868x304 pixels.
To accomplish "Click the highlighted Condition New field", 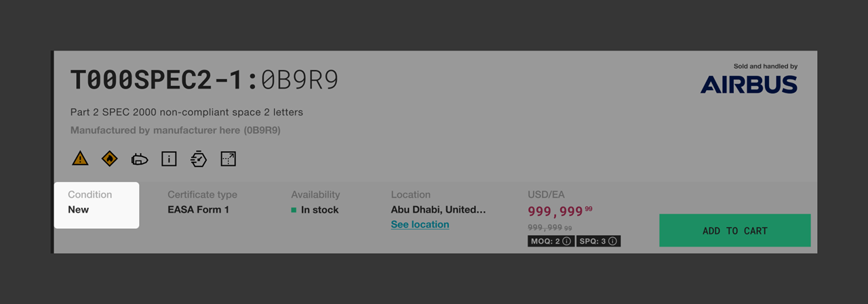I will click(x=96, y=204).
